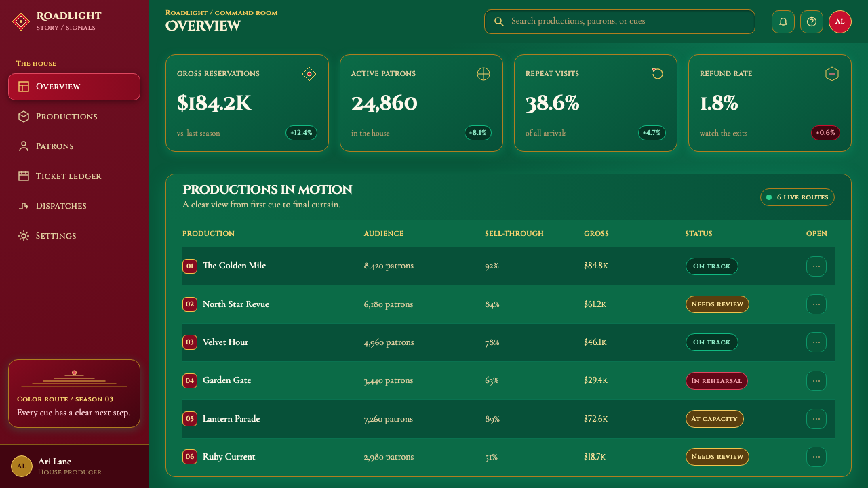Screen dimensions: 868x488
Task: Open the Settings menu item
Action: click(x=74, y=236)
